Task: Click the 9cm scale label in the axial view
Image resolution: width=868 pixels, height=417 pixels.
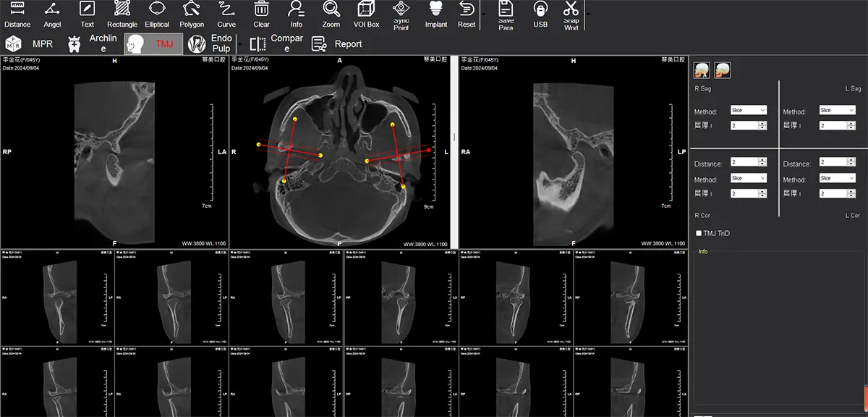Action: pyautogui.click(x=428, y=207)
